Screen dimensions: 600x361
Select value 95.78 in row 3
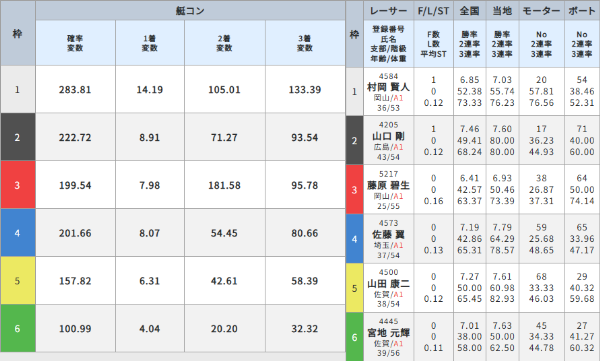click(305, 185)
